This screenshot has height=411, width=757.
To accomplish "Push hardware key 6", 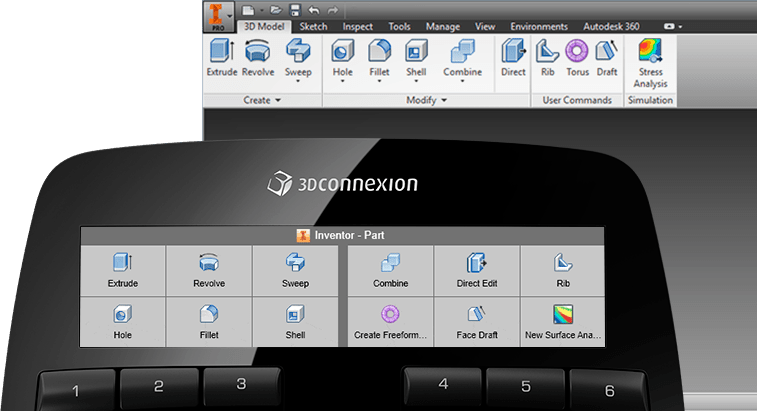I will (609, 390).
